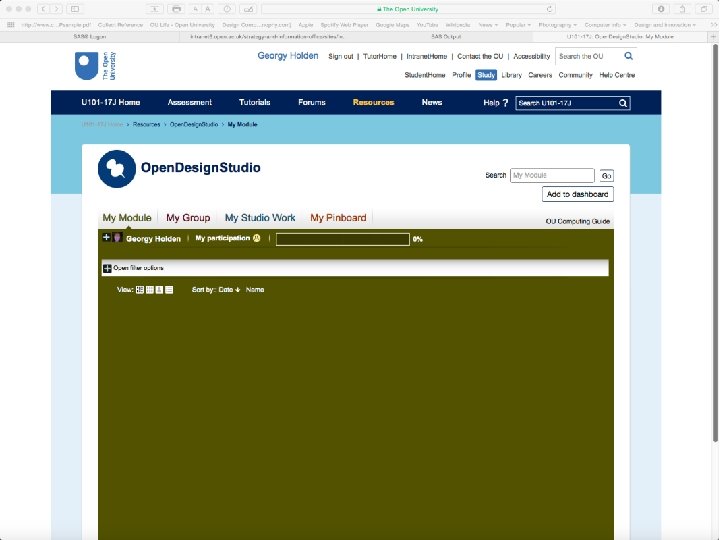This screenshot has width=720, height=540.
Task: Open the OU Computing Guide link
Action: (578, 221)
